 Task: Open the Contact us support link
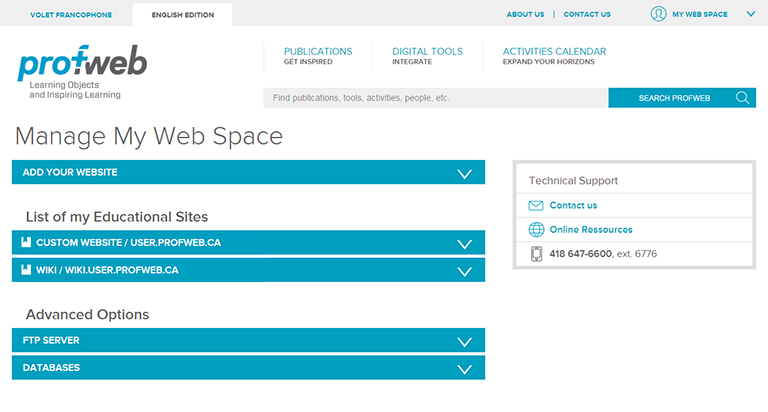pos(573,205)
